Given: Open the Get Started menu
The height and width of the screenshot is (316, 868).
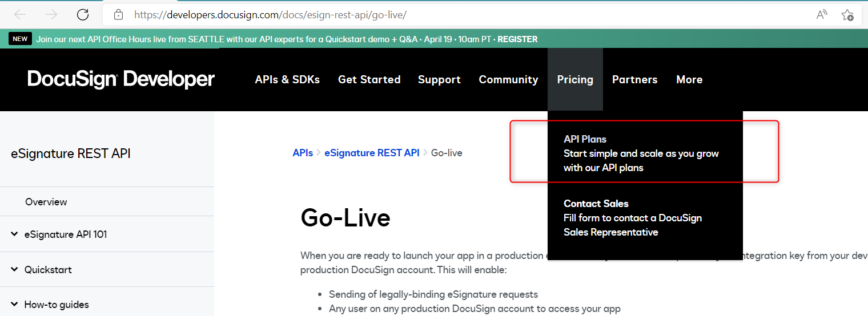Looking at the screenshot, I should click(x=369, y=79).
